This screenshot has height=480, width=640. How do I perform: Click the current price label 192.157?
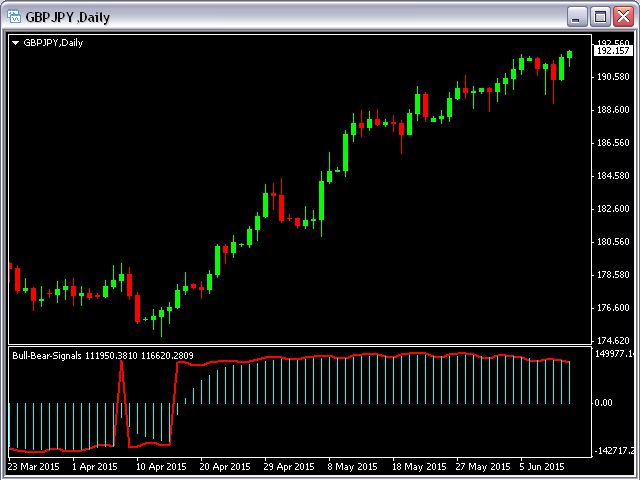(x=612, y=51)
